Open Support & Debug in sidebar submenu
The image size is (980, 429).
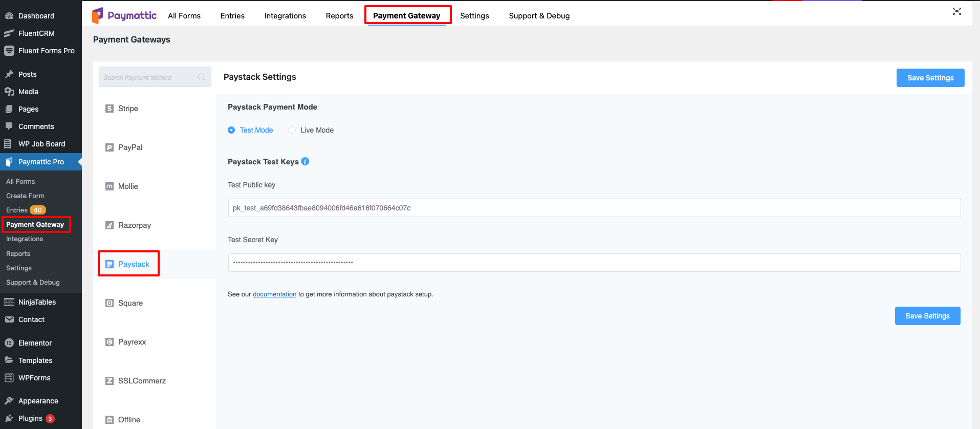click(33, 282)
